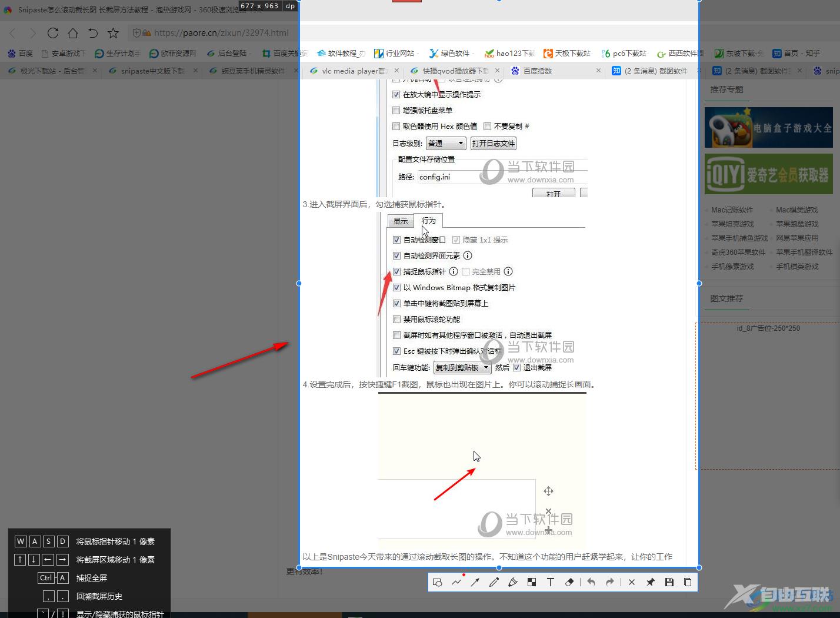Open the 手机像素游戏 link
This screenshot has width=840, height=618.
[x=733, y=267]
